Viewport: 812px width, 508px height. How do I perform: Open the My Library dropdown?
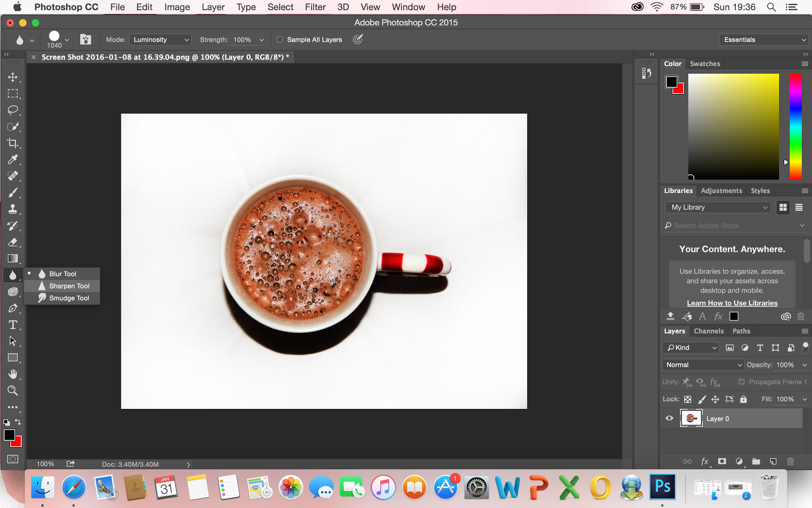point(718,207)
